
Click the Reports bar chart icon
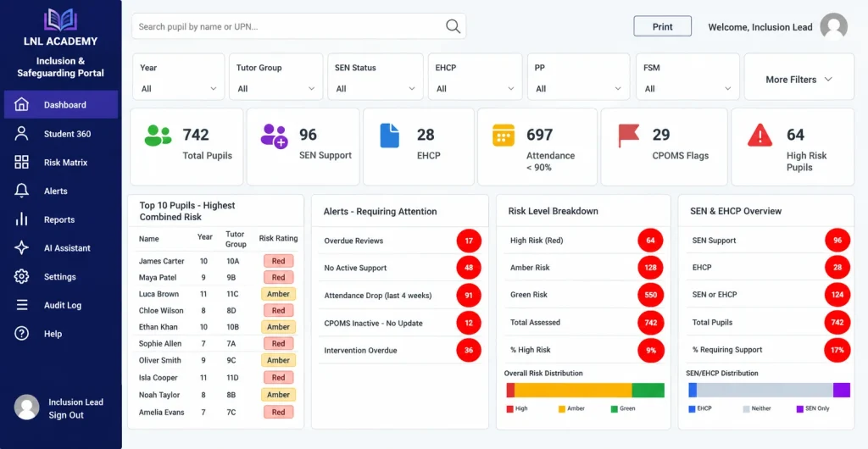(x=21, y=219)
